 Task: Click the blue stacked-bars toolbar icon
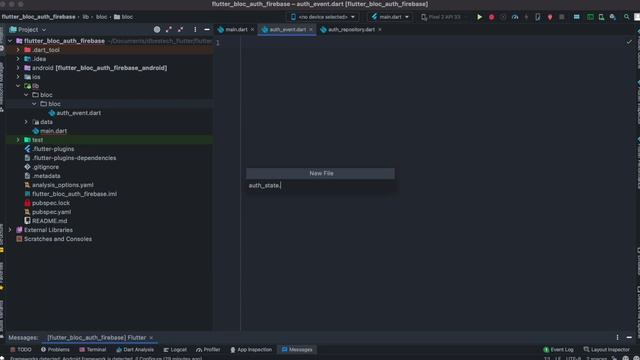[x=576, y=17]
